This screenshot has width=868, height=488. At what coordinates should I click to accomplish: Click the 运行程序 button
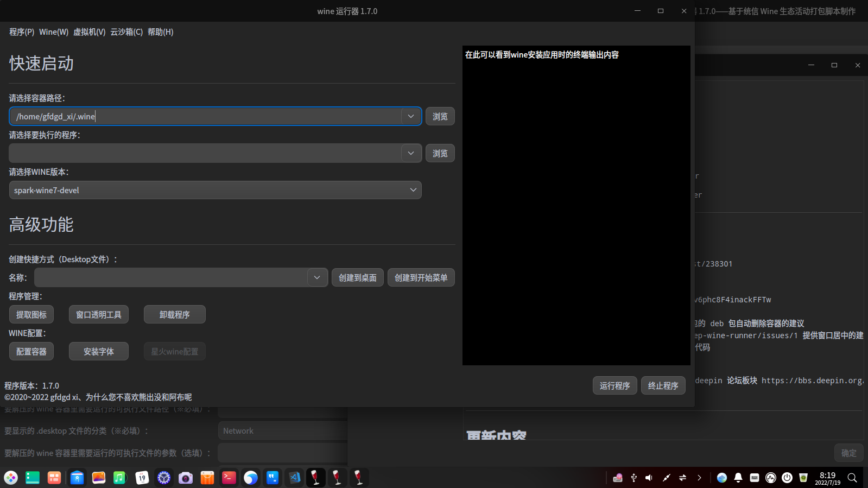(x=615, y=385)
